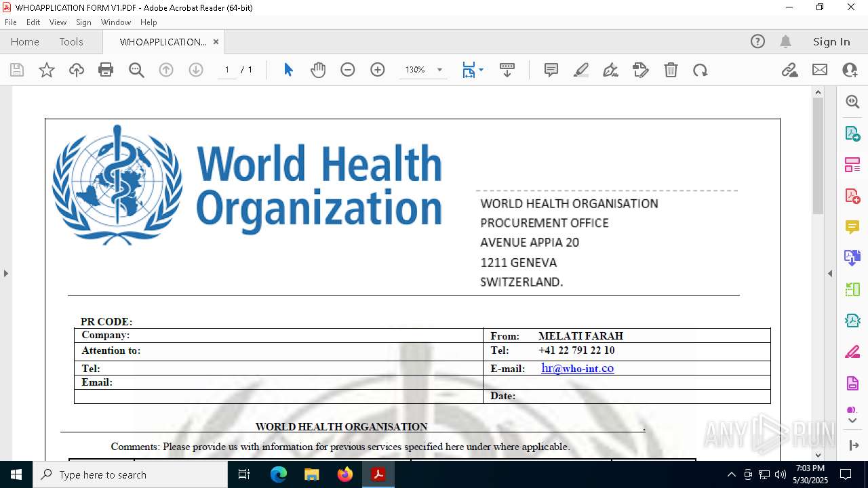The width and height of the screenshot is (868, 488).
Task: Show notifications bell
Action: [x=785, y=41]
